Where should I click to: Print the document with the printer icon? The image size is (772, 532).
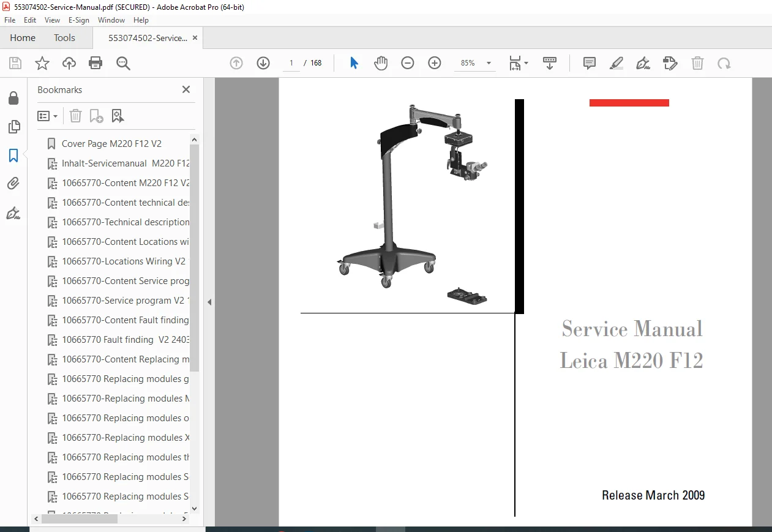coord(96,63)
